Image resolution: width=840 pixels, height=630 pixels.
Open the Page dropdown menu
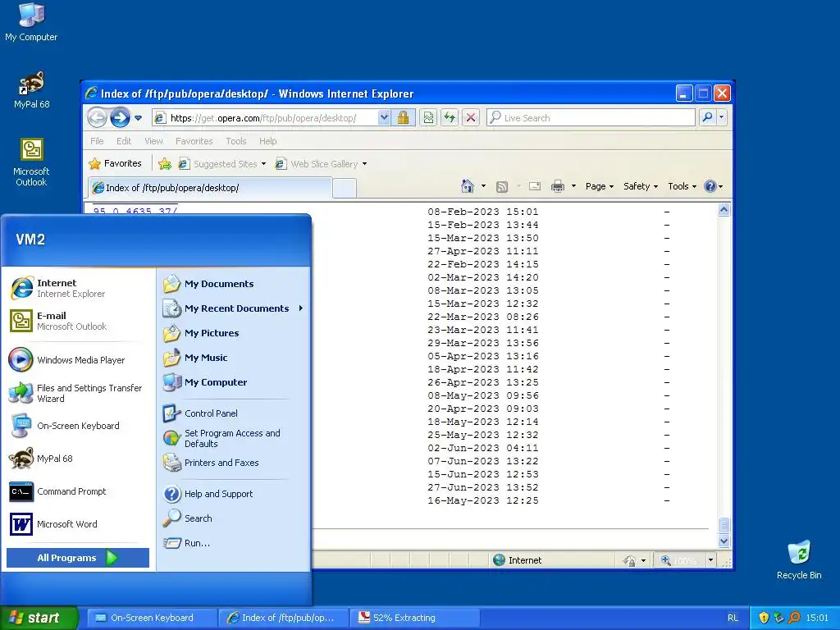point(600,186)
